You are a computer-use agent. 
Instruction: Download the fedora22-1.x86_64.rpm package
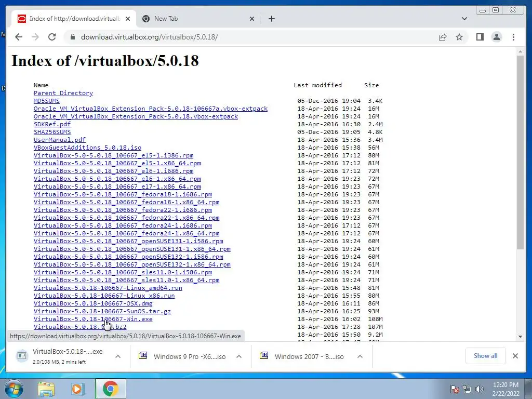127,218
